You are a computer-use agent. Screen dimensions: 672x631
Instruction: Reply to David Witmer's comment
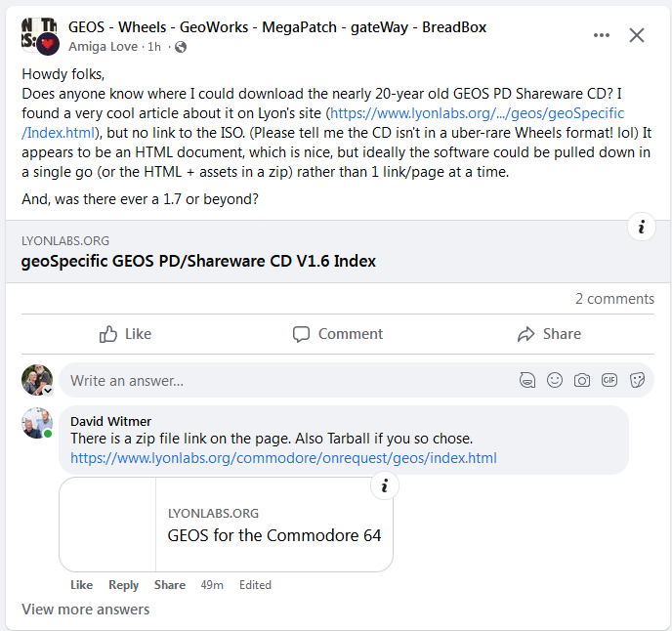[x=123, y=585]
